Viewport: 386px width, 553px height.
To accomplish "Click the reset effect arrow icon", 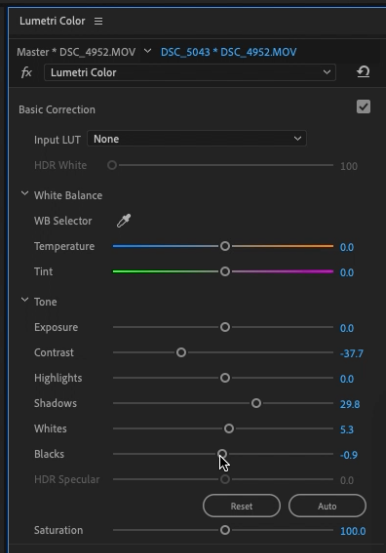I will click(363, 72).
